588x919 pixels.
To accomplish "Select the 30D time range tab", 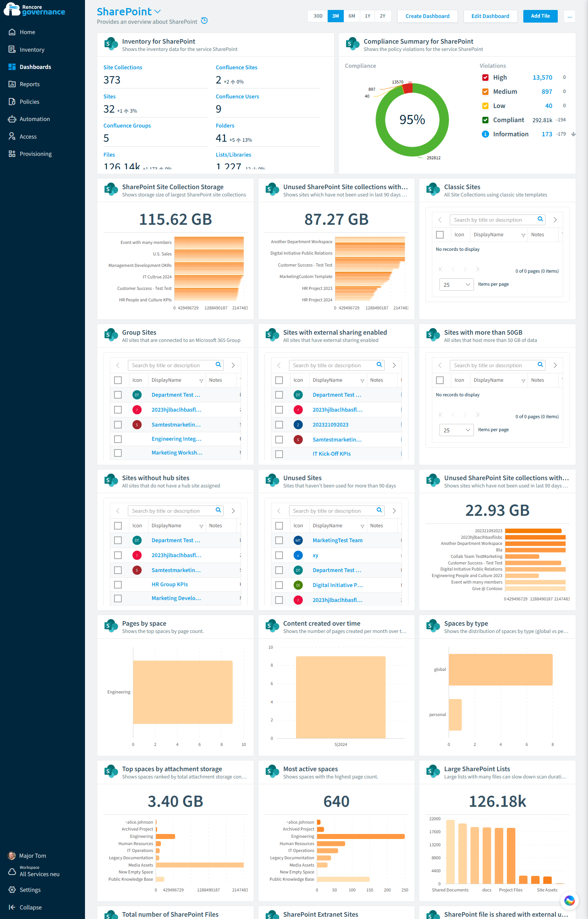I will (x=318, y=16).
